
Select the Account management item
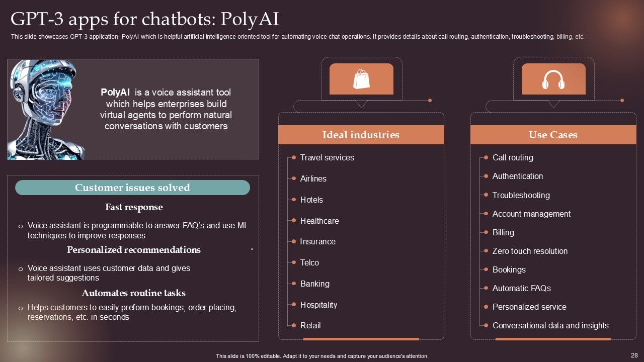pos(531,214)
